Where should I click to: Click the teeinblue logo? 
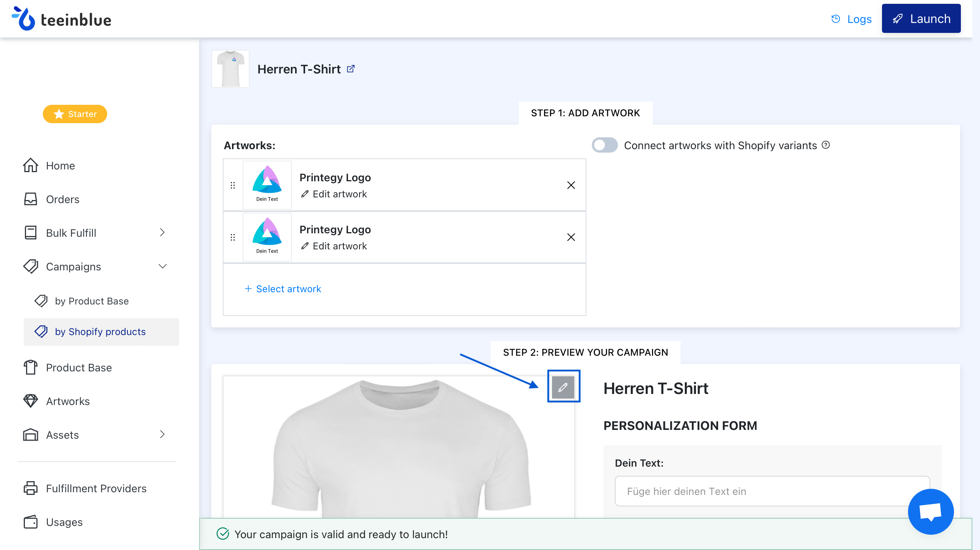(61, 19)
